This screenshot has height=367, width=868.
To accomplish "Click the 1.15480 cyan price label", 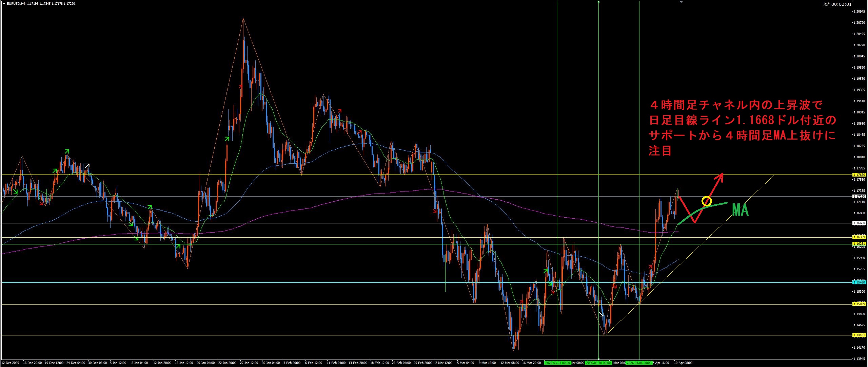I will [x=860, y=282].
